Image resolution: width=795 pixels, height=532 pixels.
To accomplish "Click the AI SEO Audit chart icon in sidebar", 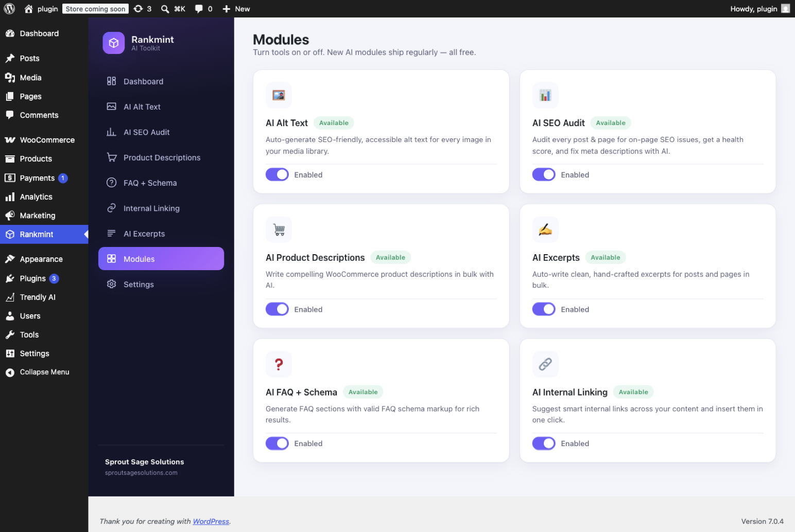I will pos(111,132).
